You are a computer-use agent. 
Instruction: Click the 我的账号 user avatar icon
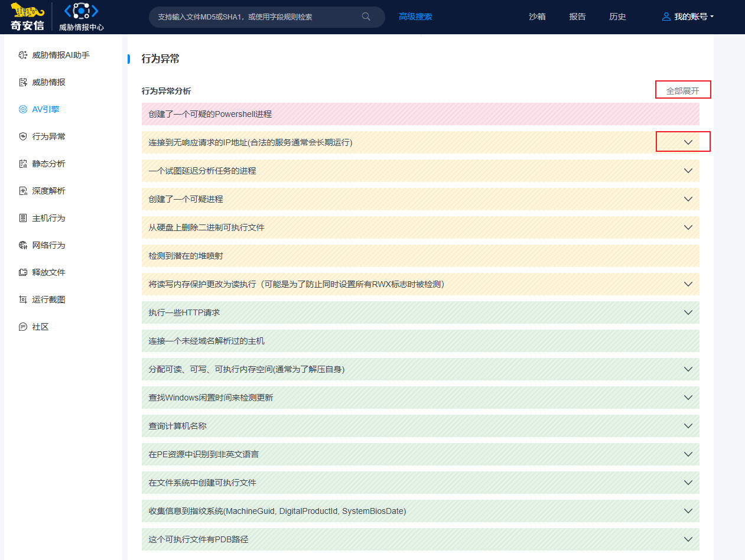(x=666, y=17)
